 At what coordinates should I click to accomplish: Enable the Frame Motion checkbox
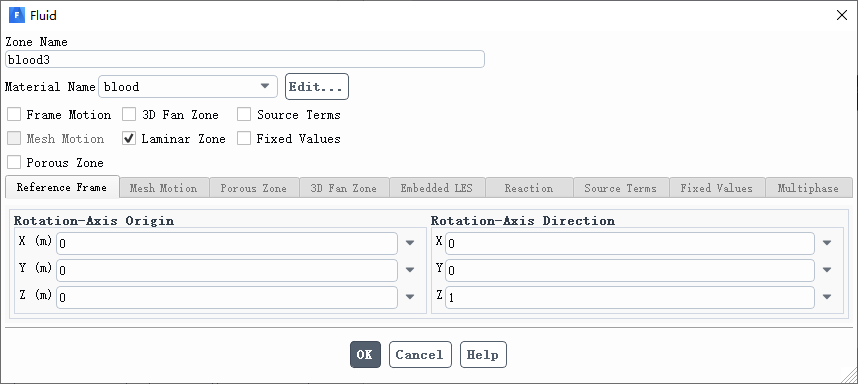(x=14, y=115)
